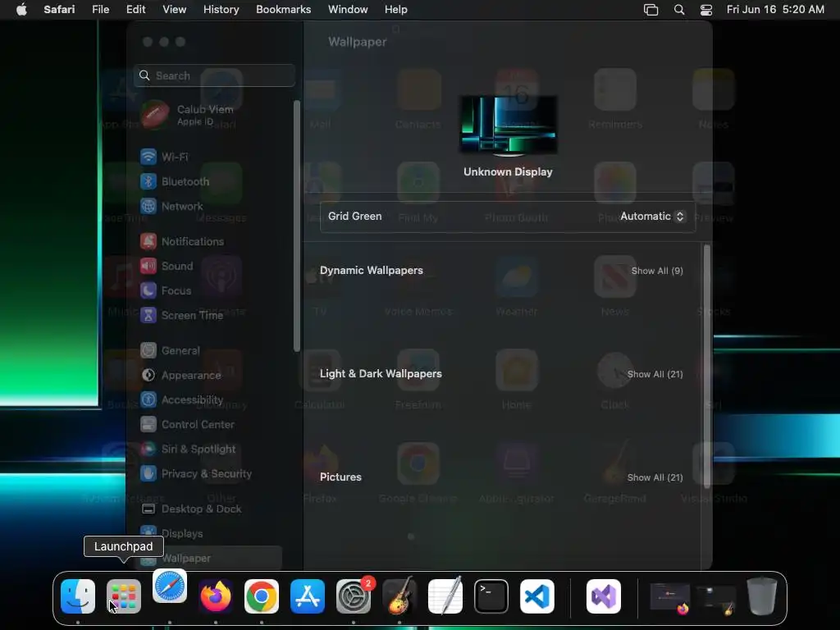Image resolution: width=840 pixels, height=630 pixels.
Task: Open TextEdit from the Dock
Action: [x=445, y=596]
